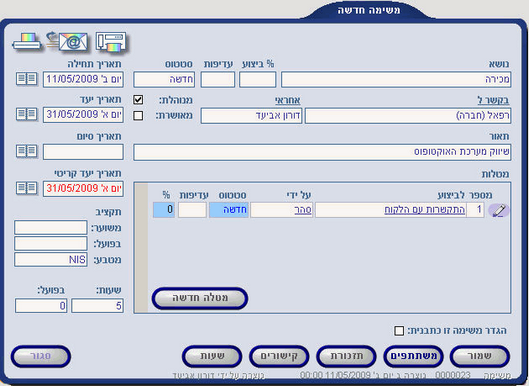Open the עדיפות priority field
This screenshot has height=386, width=529.
pos(218,80)
